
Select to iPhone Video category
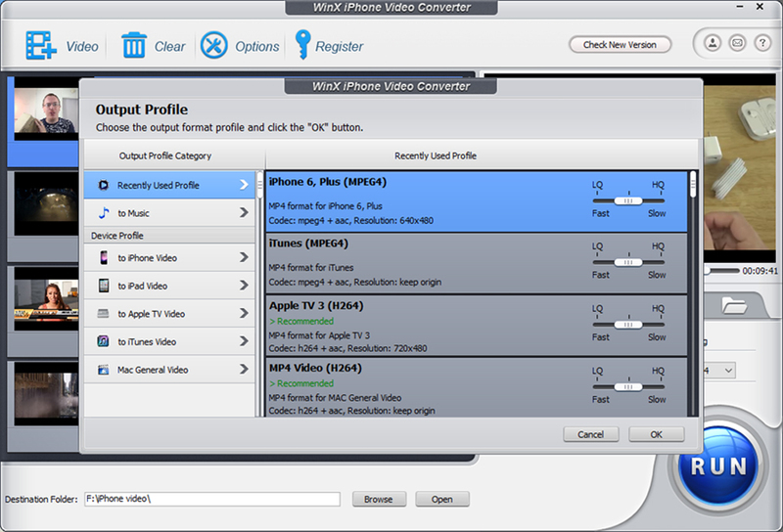point(169,258)
